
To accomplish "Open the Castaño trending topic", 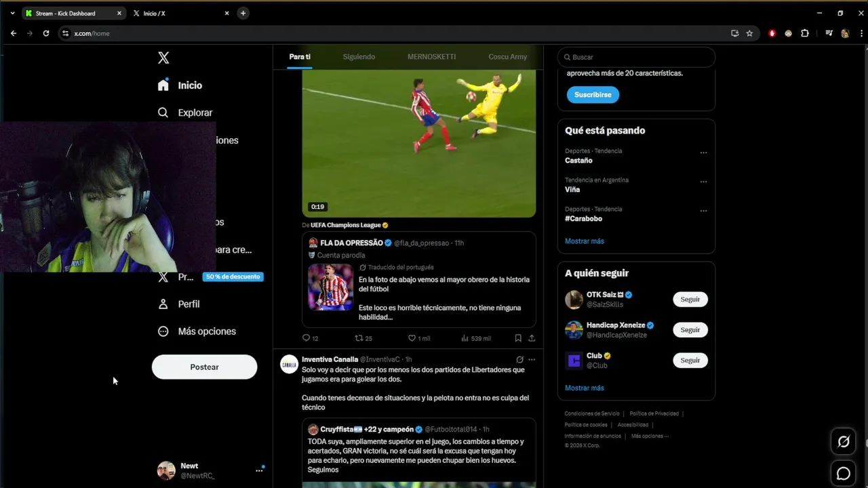I will pyautogui.click(x=578, y=161).
